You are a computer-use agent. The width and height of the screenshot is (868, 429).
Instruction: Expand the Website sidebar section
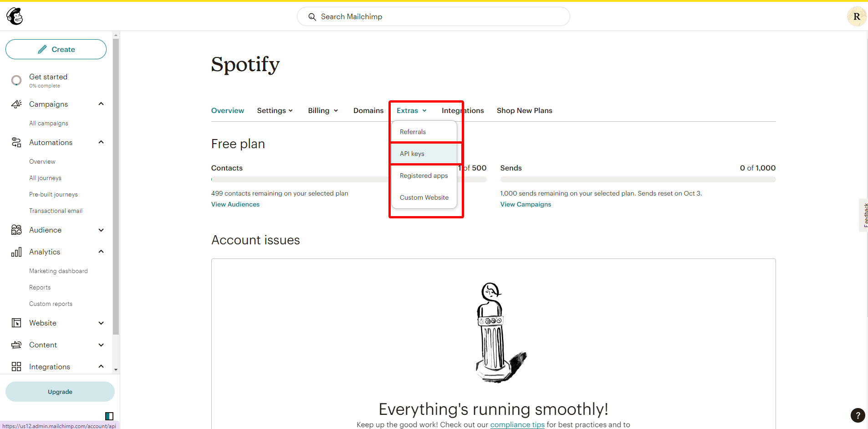click(x=101, y=323)
